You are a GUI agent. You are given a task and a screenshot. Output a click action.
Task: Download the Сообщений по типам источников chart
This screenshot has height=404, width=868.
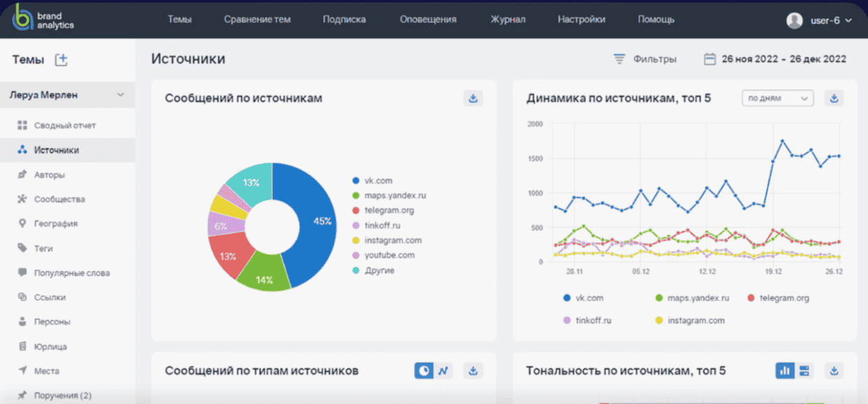click(474, 370)
